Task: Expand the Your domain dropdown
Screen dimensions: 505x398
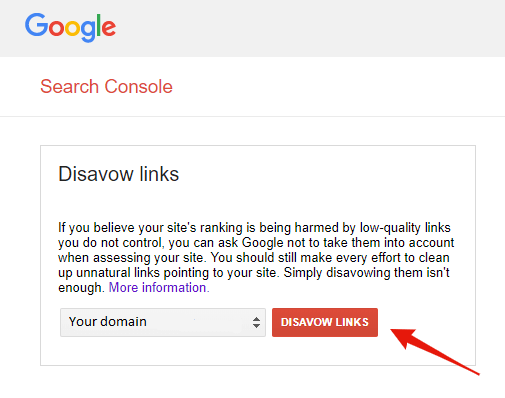Action: (x=163, y=322)
